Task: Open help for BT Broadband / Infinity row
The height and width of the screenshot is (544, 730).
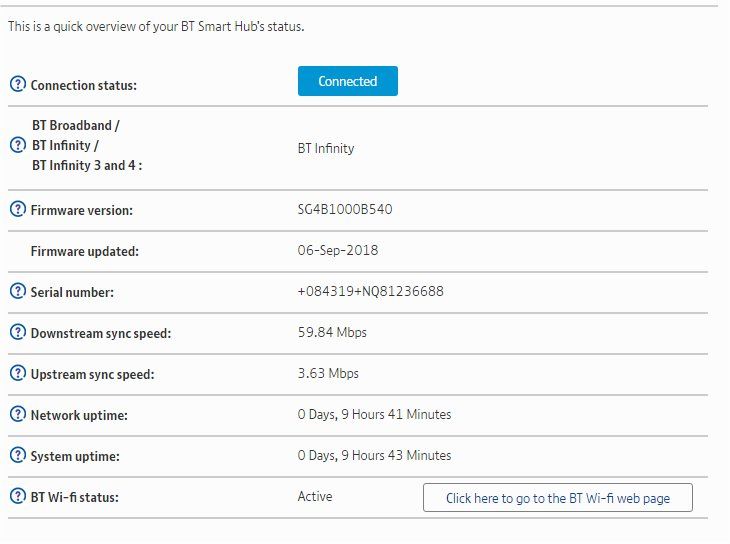Action: point(17,145)
